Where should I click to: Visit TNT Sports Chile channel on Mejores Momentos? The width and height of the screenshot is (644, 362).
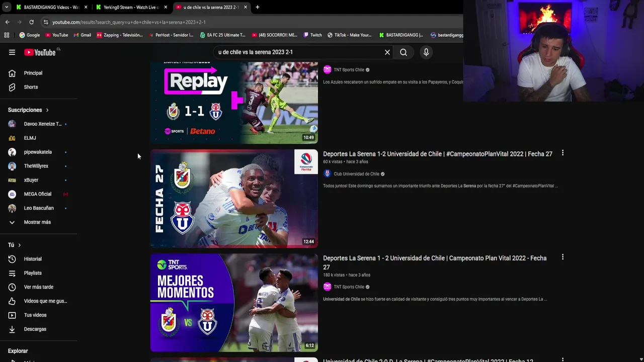349,287
